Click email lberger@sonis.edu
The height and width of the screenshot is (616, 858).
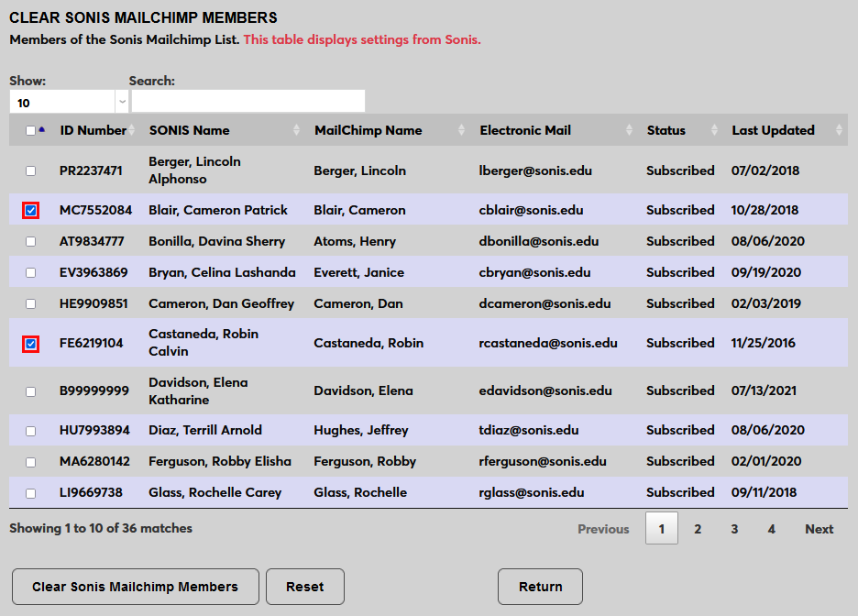pyautogui.click(x=535, y=170)
